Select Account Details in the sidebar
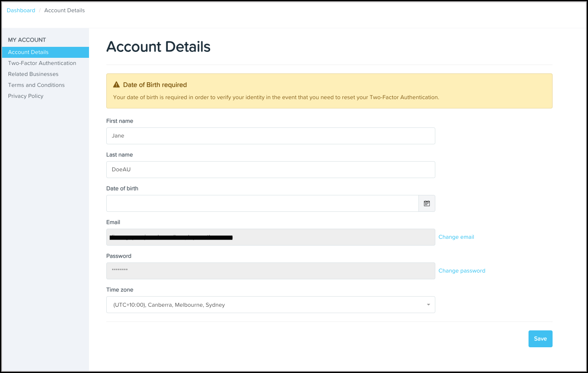Screen dimensions: 588x373 tap(28, 52)
